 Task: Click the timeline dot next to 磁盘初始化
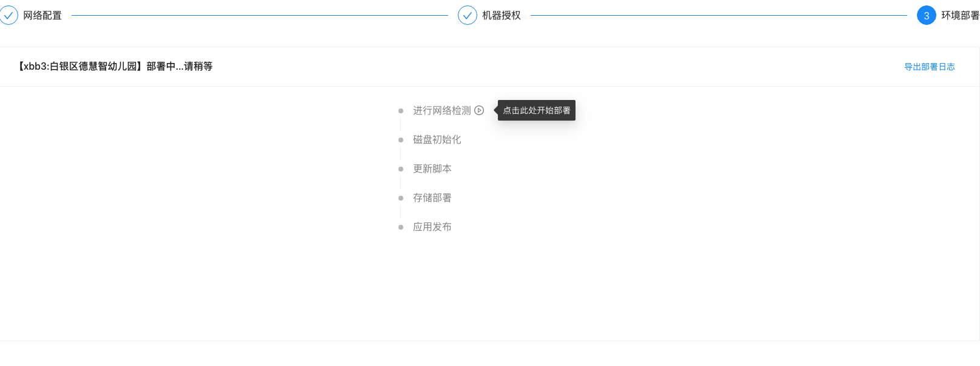(x=401, y=140)
